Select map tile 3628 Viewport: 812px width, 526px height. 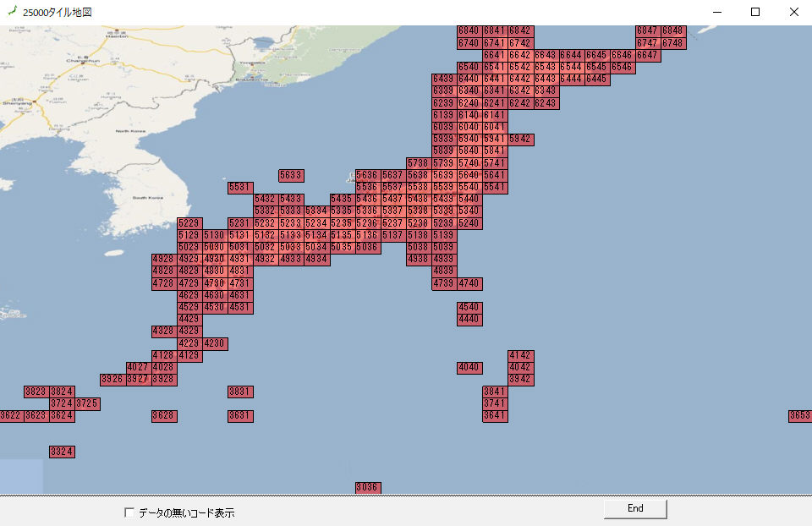point(164,416)
